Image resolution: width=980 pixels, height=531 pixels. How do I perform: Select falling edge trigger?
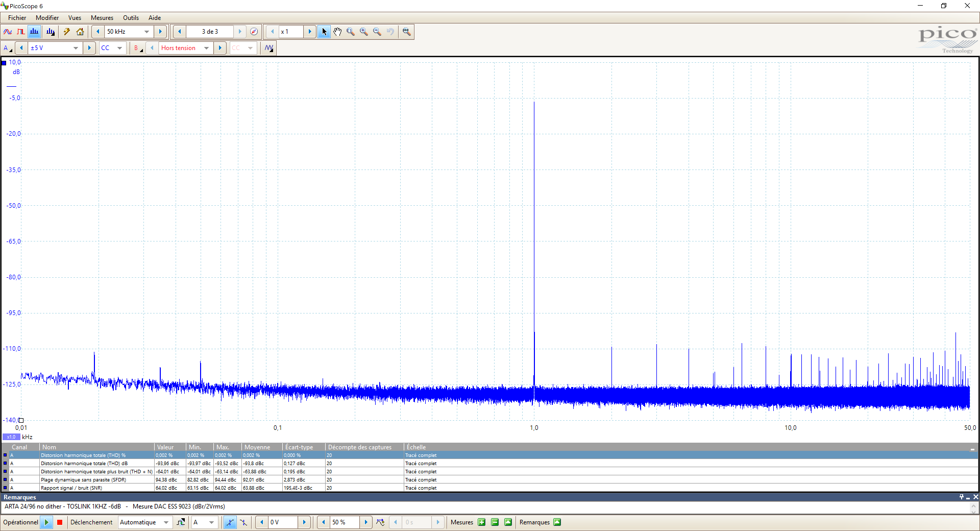[x=243, y=522]
